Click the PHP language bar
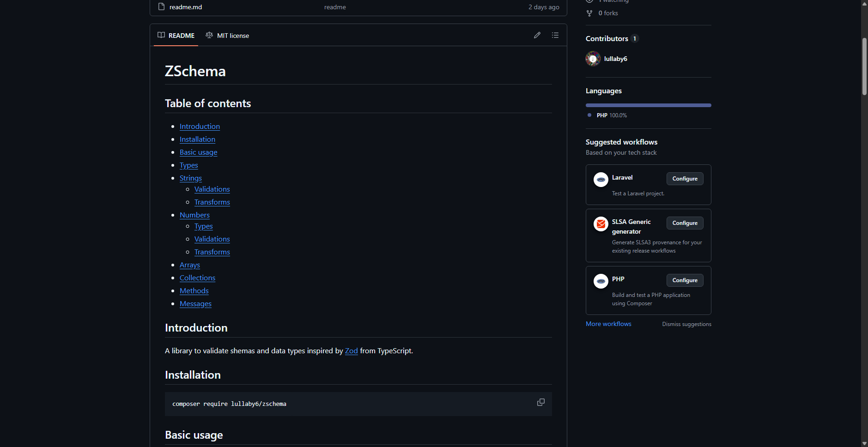 coord(649,105)
